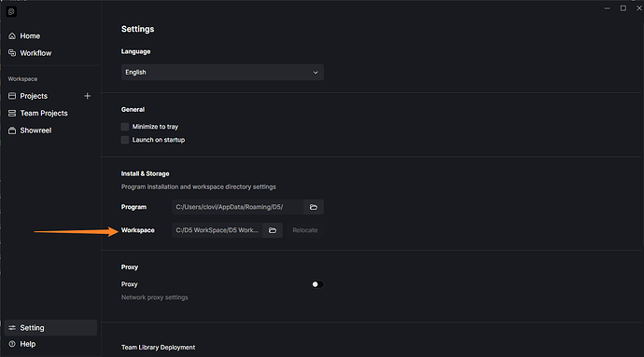This screenshot has height=357, width=644.
Task: Browse Program folder with folder icon
Action: pos(314,207)
